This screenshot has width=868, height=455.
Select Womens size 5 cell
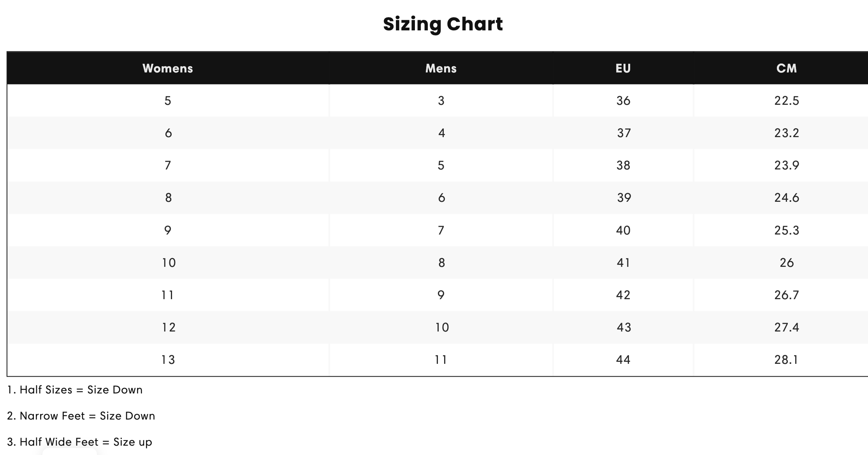pyautogui.click(x=168, y=101)
